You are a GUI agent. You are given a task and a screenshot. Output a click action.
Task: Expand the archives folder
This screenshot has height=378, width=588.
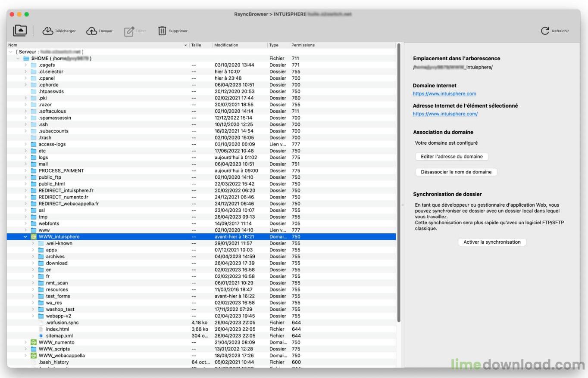[x=33, y=256]
